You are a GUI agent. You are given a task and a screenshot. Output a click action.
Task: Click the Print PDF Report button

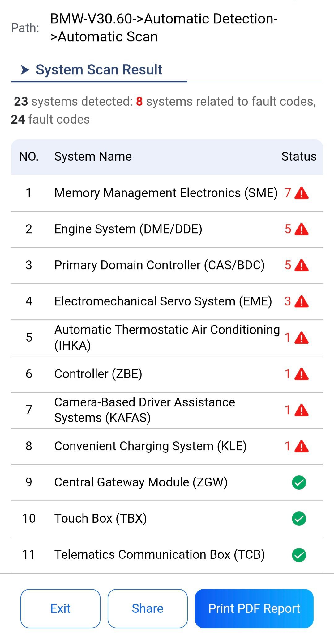pyautogui.click(x=254, y=608)
